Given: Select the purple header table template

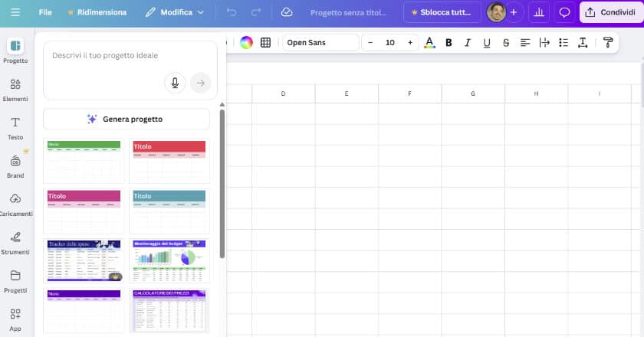Looking at the screenshot, I should click(84, 311).
